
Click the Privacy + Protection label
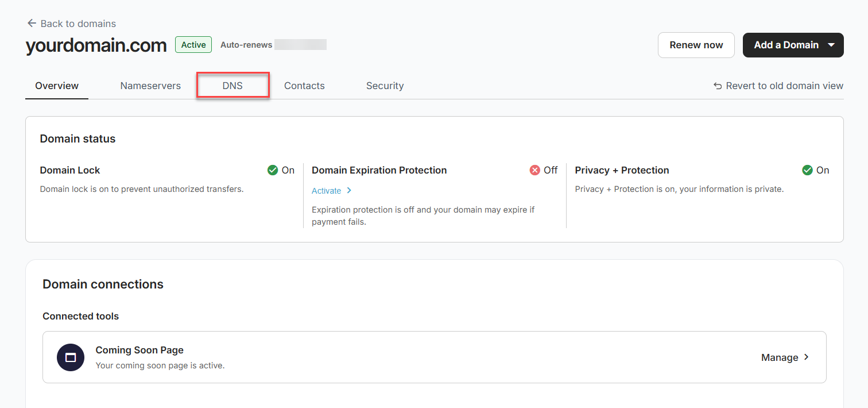pos(622,170)
